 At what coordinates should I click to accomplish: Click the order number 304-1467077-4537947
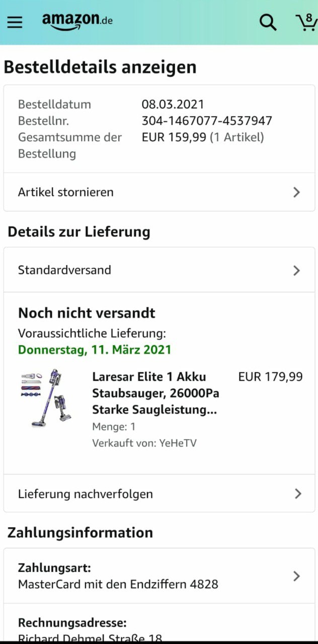(207, 121)
